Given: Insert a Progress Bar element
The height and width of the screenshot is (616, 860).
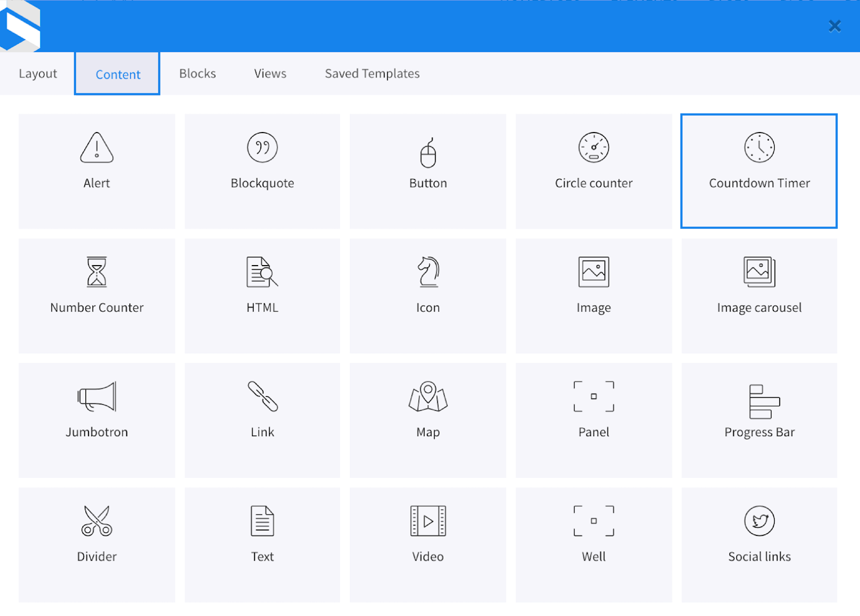Looking at the screenshot, I should pos(759,421).
